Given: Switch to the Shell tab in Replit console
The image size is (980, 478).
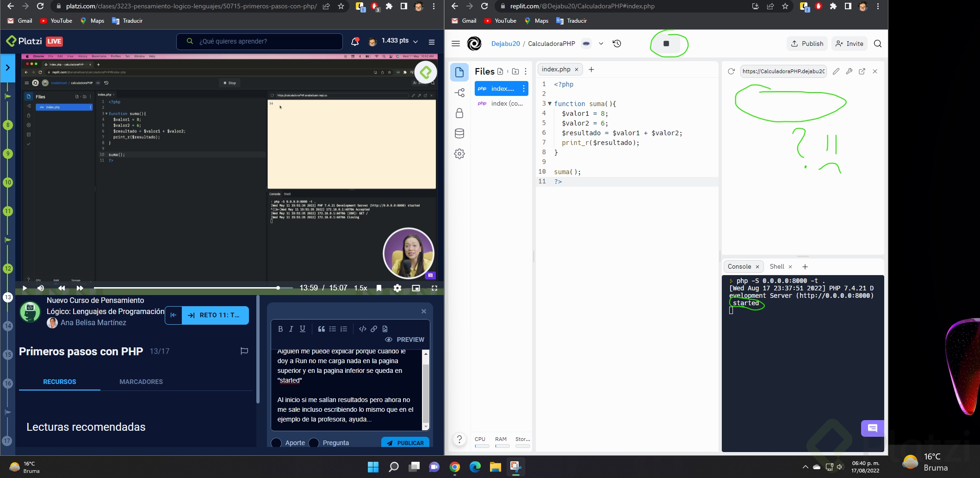Looking at the screenshot, I should point(778,266).
